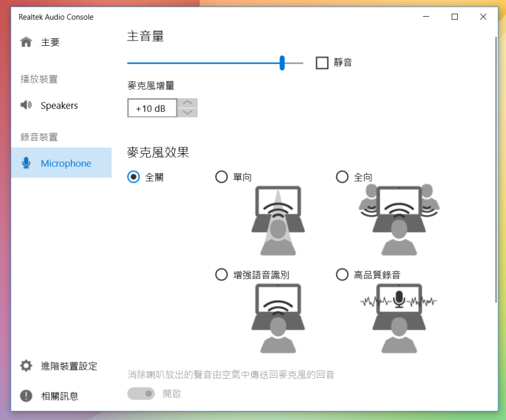This screenshot has height=420, width=506.
Task: Click the microphone icon in sidebar
Action: (26, 163)
